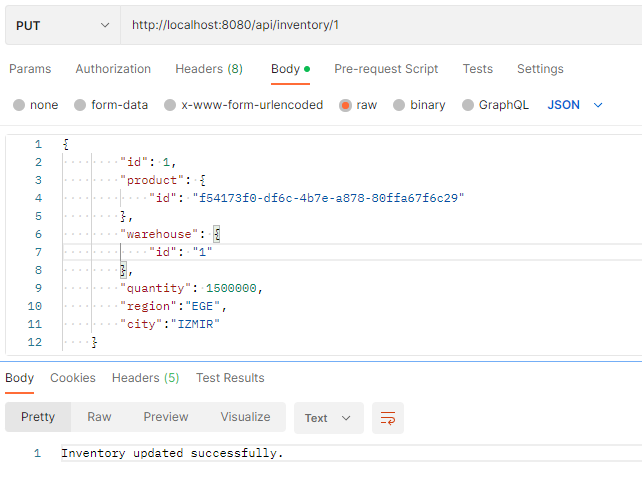Select the GraphQL radio button
The width and height of the screenshot is (642, 486).
point(468,105)
